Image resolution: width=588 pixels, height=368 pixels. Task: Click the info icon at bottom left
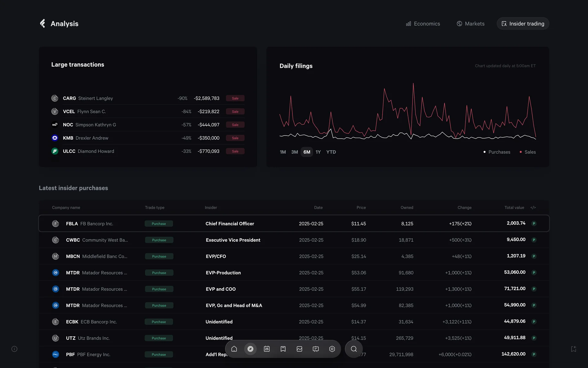point(14,349)
